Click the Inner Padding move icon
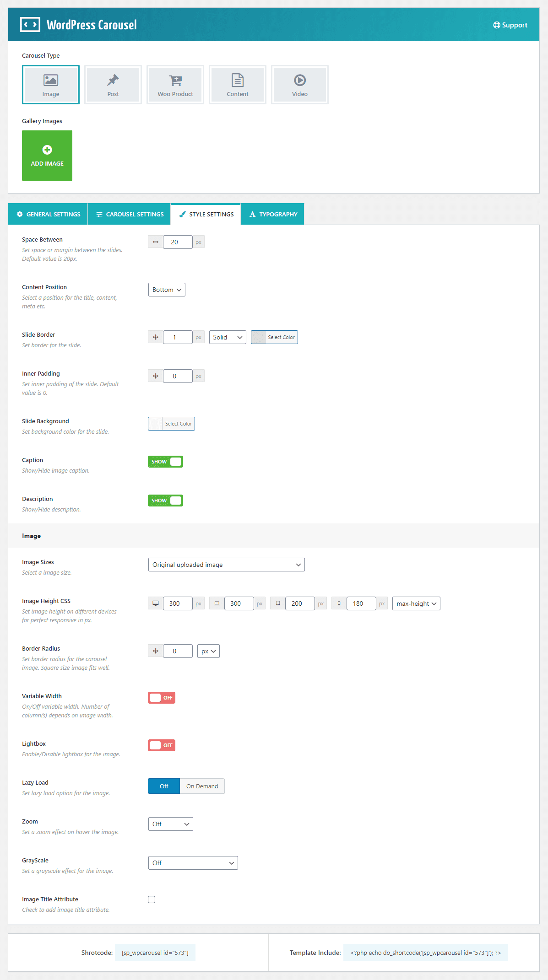The image size is (548, 980). [156, 376]
